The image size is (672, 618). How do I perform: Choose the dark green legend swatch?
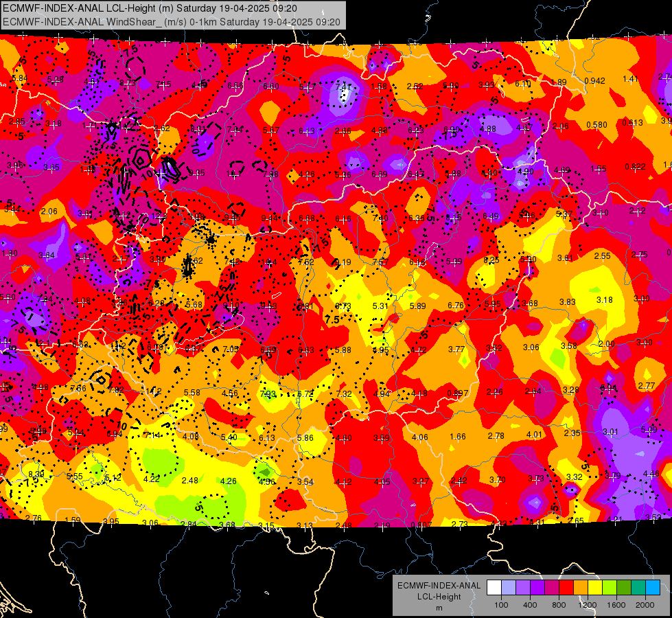click(x=623, y=588)
